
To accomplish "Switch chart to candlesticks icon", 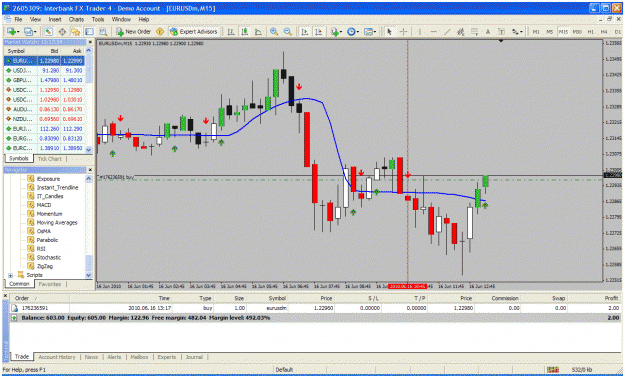I will click(245, 31).
